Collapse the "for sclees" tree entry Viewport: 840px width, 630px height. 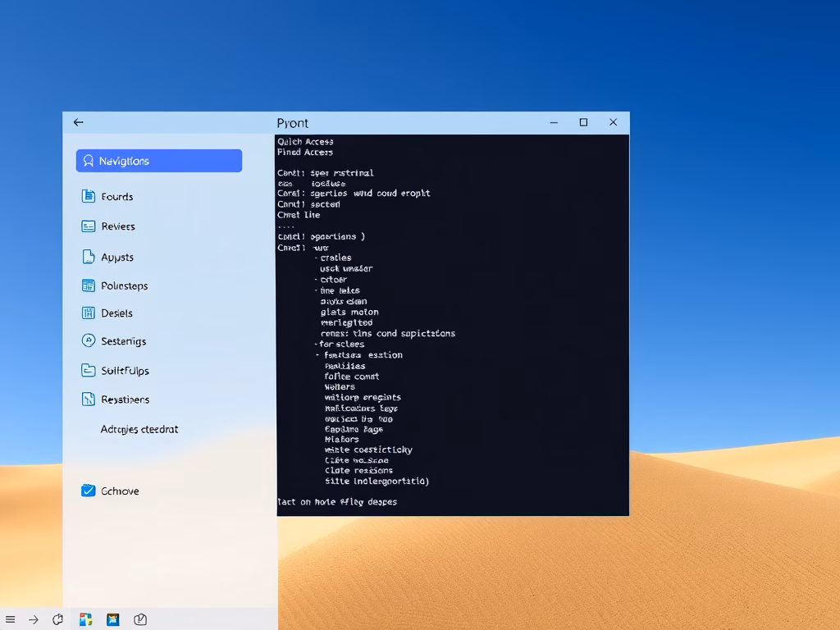(x=316, y=345)
